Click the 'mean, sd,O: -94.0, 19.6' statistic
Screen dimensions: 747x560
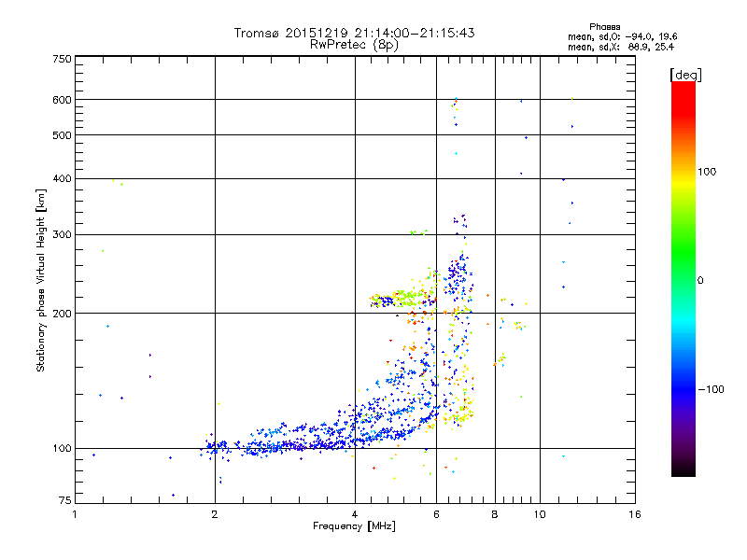(x=622, y=36)
